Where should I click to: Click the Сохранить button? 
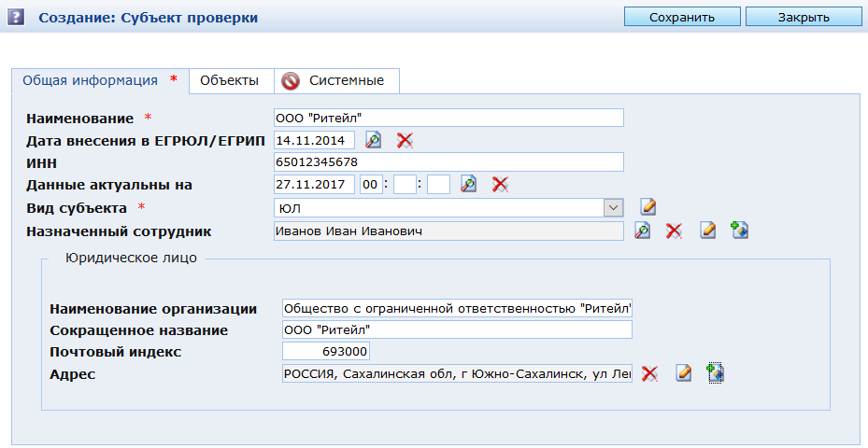[682, 17]
